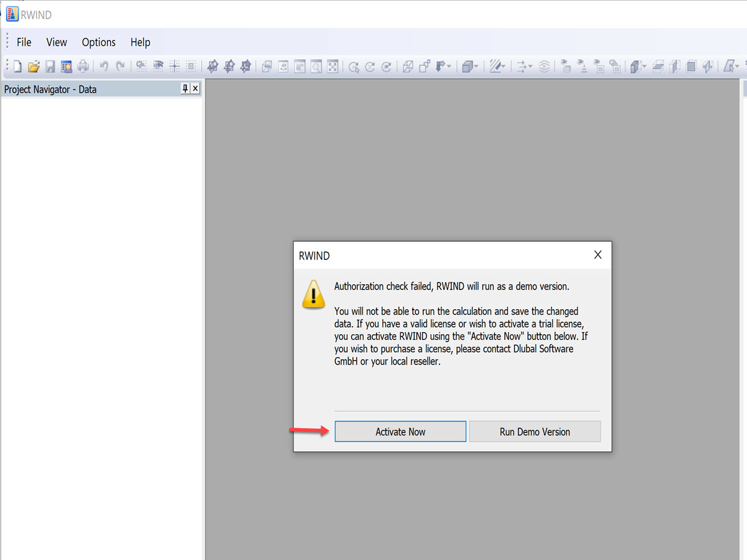Screen dimensions: 747x560
Task: Click the Activate Now button
Action: [x=400, y=432]
